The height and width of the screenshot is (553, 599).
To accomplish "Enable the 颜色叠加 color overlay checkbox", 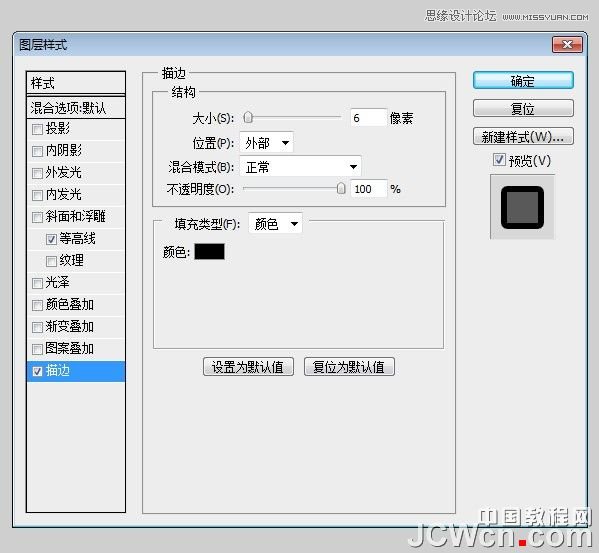I will [37, 305].
